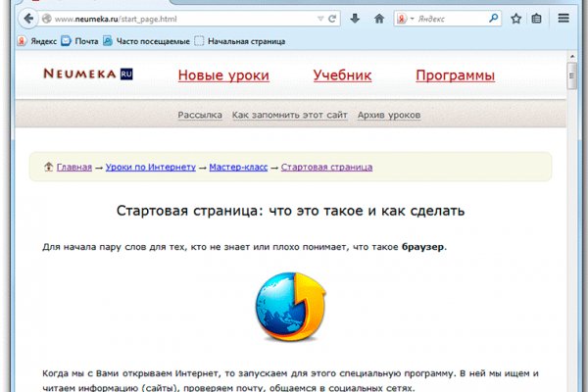588x392 pixels.
Task: Open the Yandex search engine dropdown
Action: click(x=408, y=19)
